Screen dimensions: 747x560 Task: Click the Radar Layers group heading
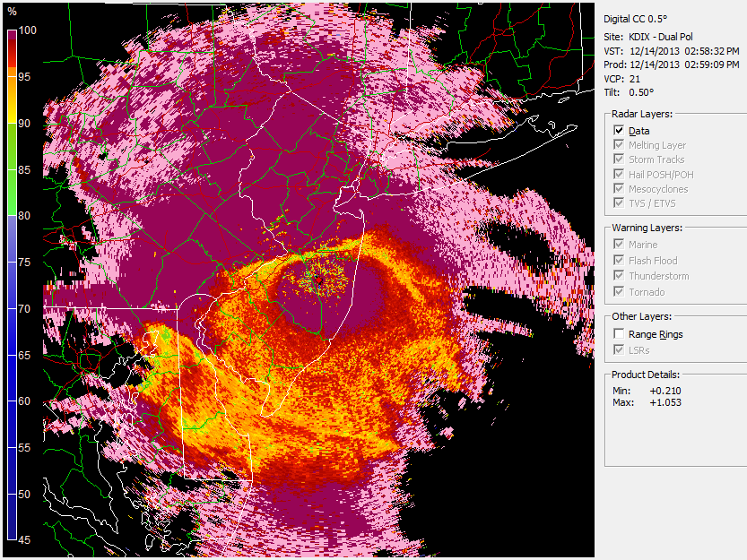(642, 114)
